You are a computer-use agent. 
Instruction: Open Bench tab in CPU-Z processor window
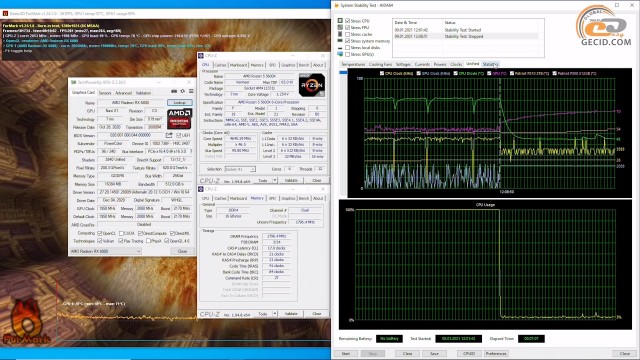[x=304, y=65]
